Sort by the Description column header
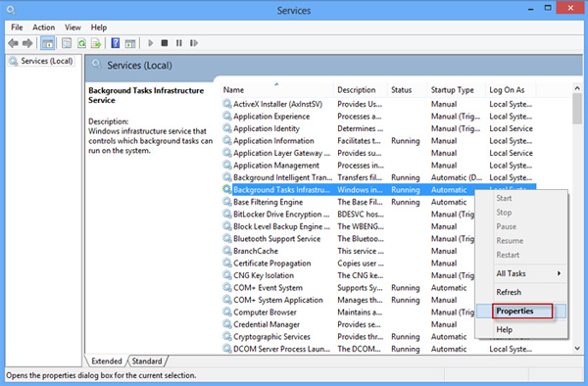Image resolution: width=588 pixels, height=386 pixels. tap(361, 90)
